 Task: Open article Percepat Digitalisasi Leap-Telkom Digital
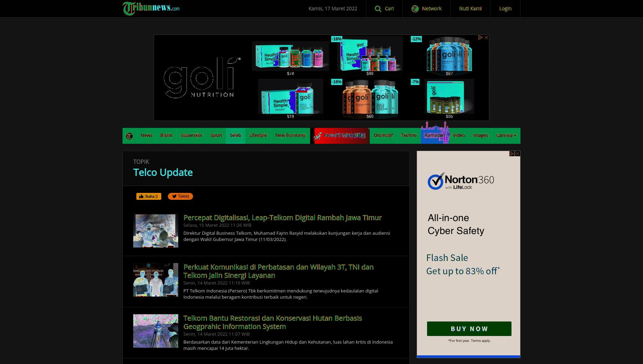point(282,218)
